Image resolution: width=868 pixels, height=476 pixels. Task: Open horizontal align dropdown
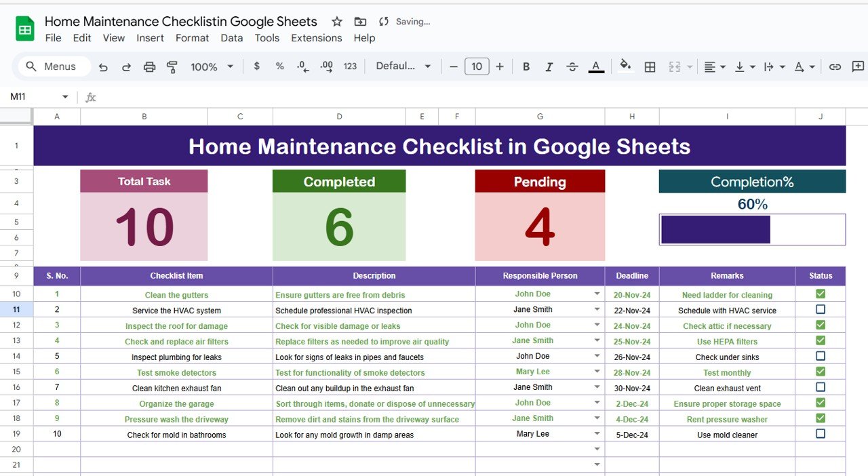[715, 66]
